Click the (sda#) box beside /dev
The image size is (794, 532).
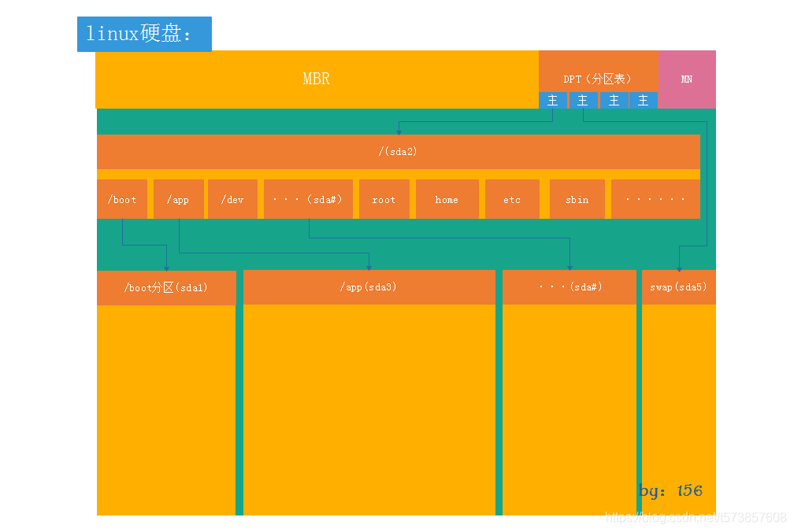coord(309,199)
